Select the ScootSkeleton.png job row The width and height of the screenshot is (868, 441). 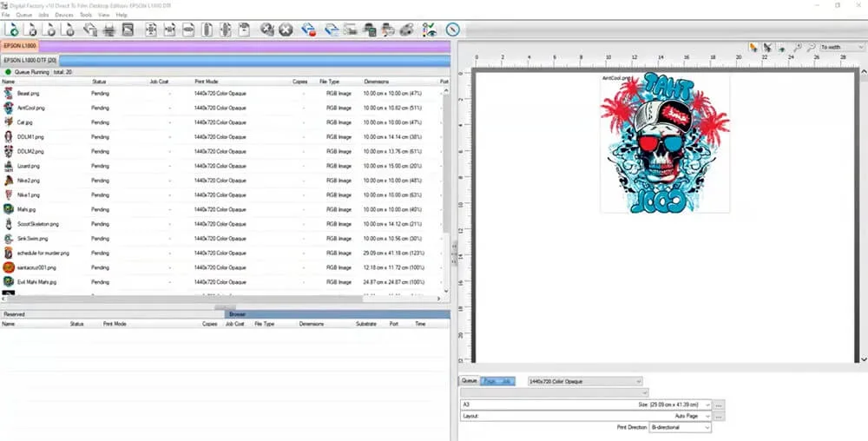[221, 224]
